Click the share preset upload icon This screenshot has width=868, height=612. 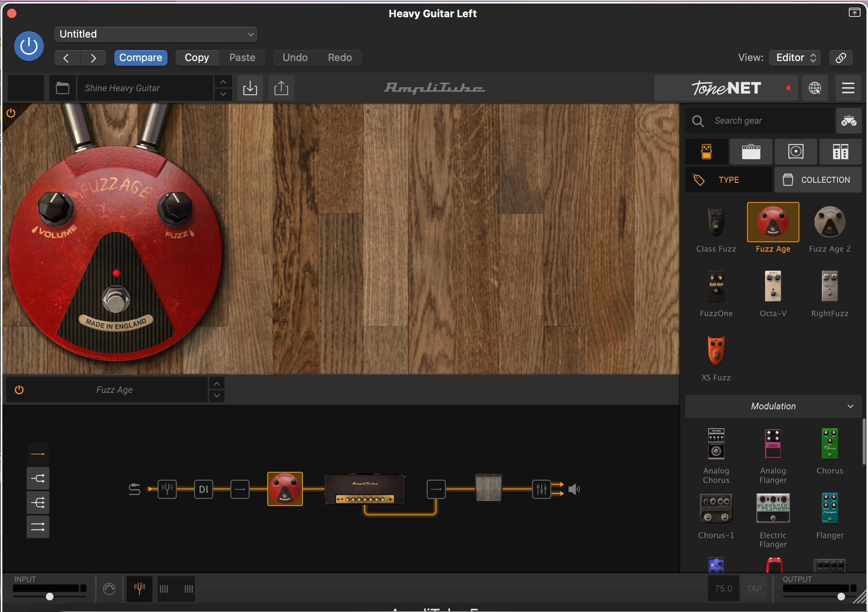coord(281,88)
